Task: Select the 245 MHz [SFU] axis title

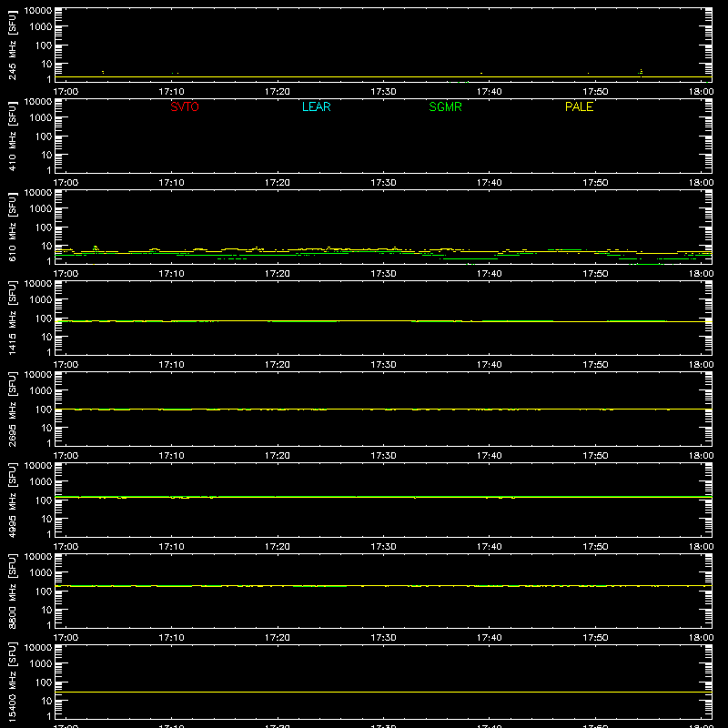Action: point(12,46)
